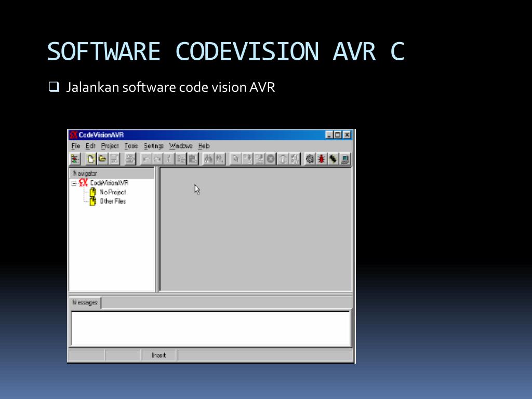Click the CodeVisionAVR title bar logo icon
This screenshot has height=399, width=532.
point(74,135)
